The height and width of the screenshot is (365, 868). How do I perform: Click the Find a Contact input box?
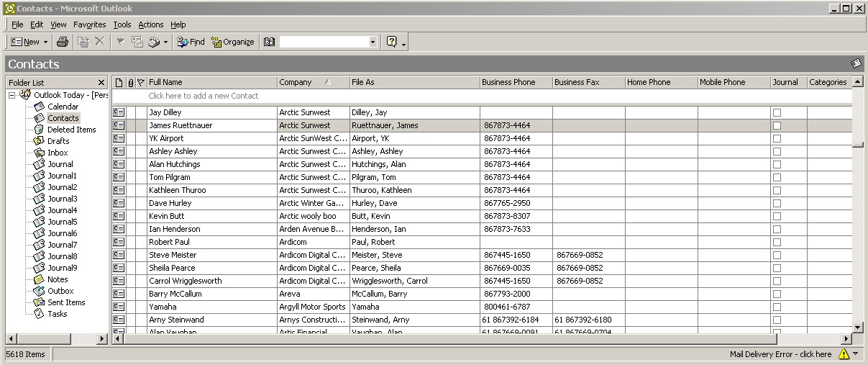point(324,42)
